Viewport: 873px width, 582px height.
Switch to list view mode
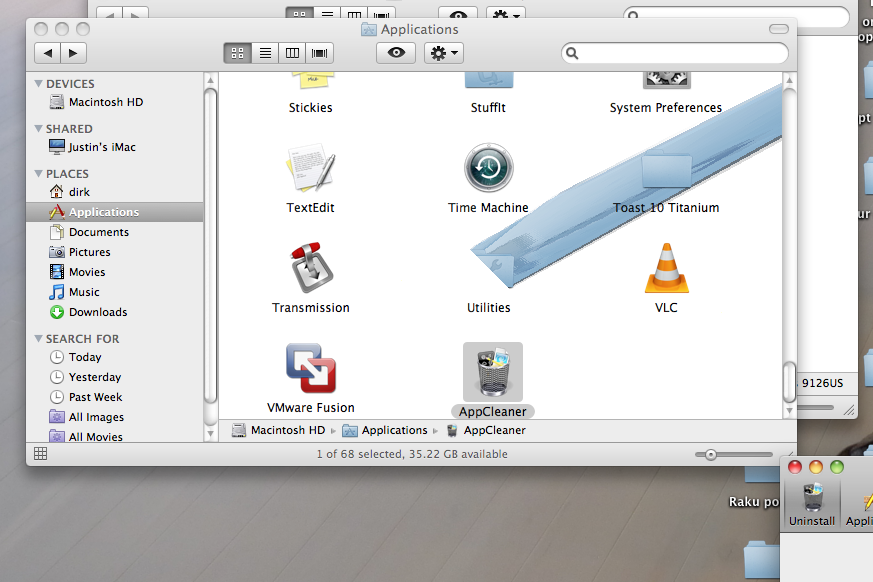point(265,53)
